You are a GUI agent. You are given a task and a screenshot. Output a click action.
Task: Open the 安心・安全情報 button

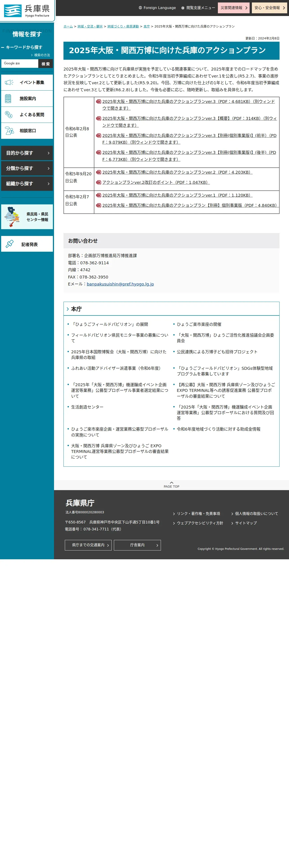point(269,8)
